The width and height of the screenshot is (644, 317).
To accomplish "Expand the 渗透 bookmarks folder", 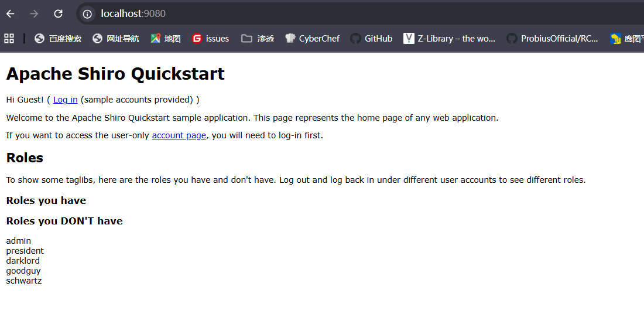I will pos(258,39).
